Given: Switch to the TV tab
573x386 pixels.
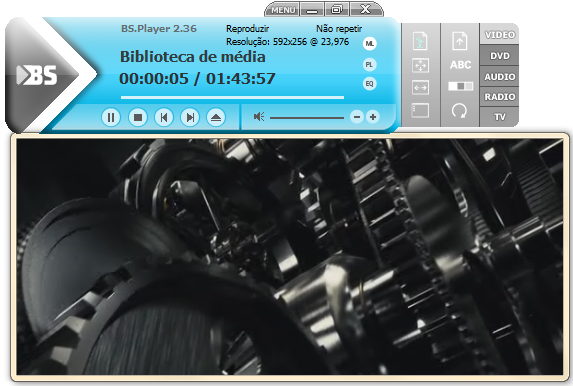Looking at the screenshot, I should [500, 117].
